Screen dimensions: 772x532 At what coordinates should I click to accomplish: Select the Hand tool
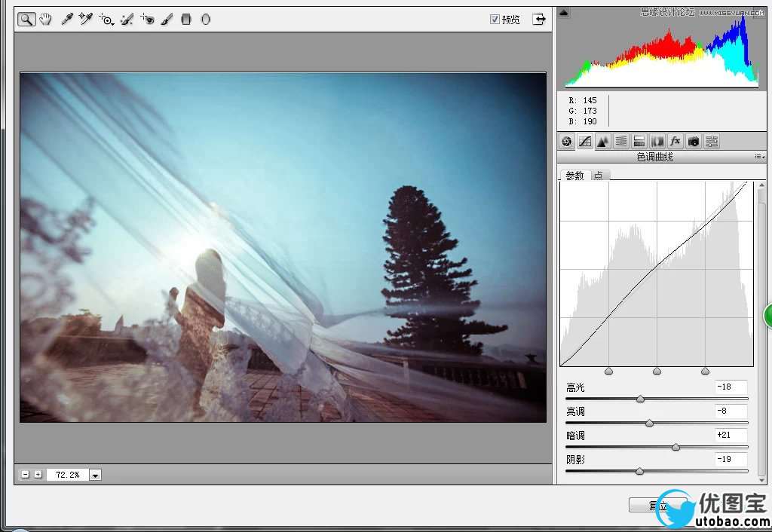coord(46,20)
